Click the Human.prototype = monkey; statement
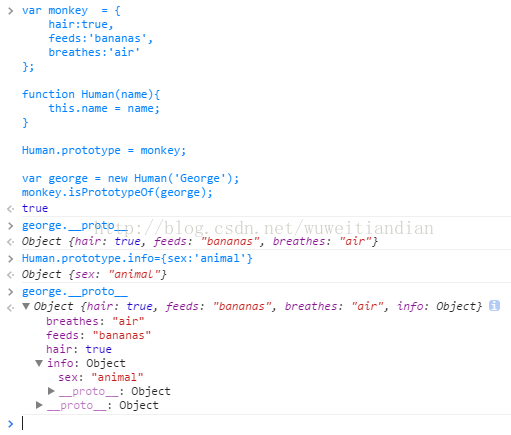Screen dimensions: 511x435 (104, 150)
